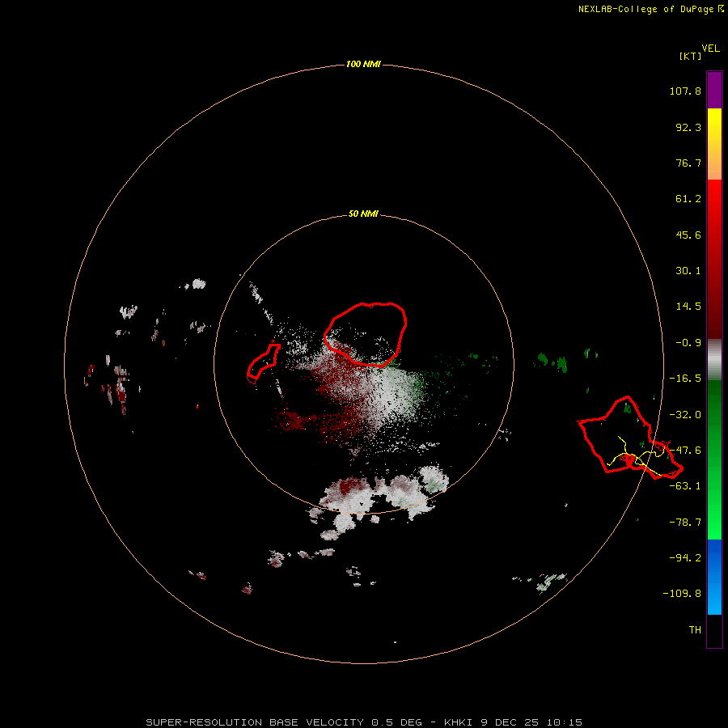Select the 14.5 legend value
The width and height of the screenshot is (728, 728).
688,307
